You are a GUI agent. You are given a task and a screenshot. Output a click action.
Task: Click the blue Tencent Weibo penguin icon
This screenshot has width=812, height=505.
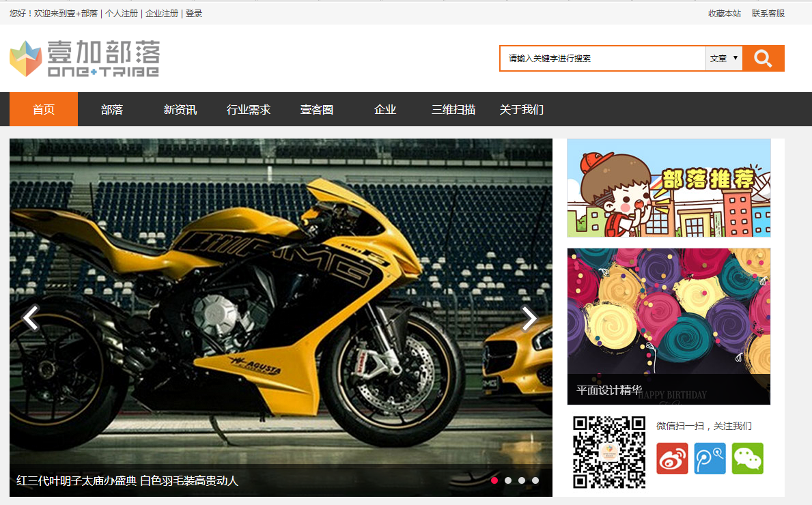pyautogui.click(x=710, y=458)
